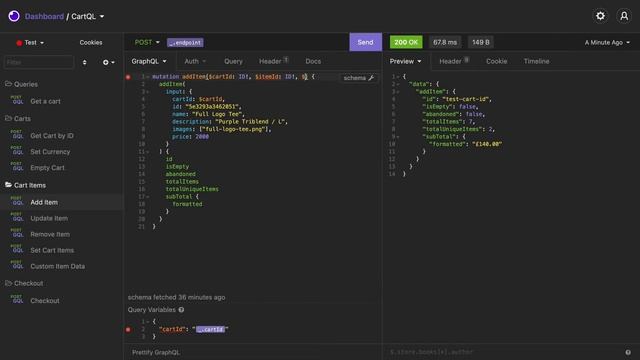Switch to the request Header tab
Image resolution: width=640 pixels, height=360 pixels.
pyautogui.click(x=273, y=61)
